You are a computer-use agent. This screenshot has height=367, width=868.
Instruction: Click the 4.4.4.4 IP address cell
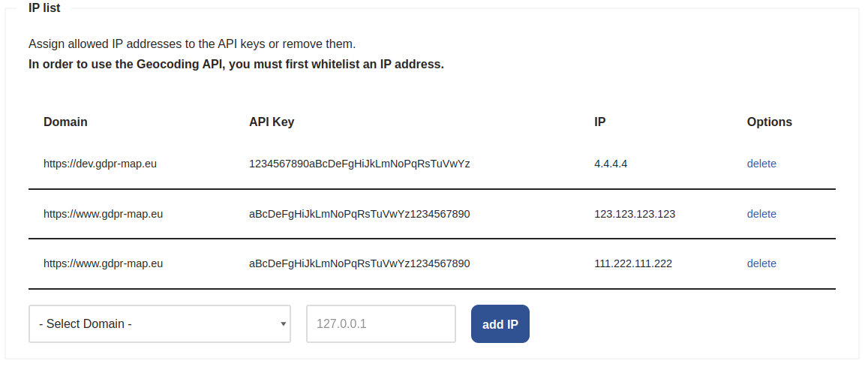611,164
